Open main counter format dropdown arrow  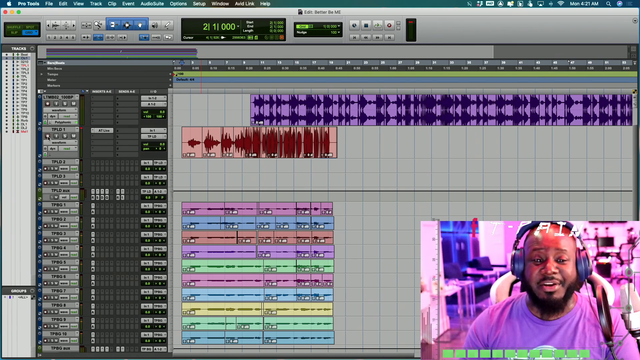click(238, 27)
